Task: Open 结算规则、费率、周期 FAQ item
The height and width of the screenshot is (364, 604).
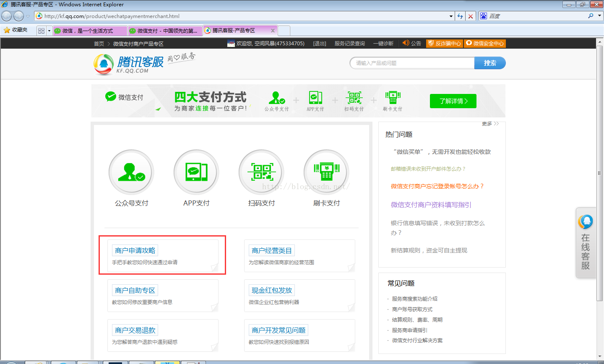Action: (417, 320)
